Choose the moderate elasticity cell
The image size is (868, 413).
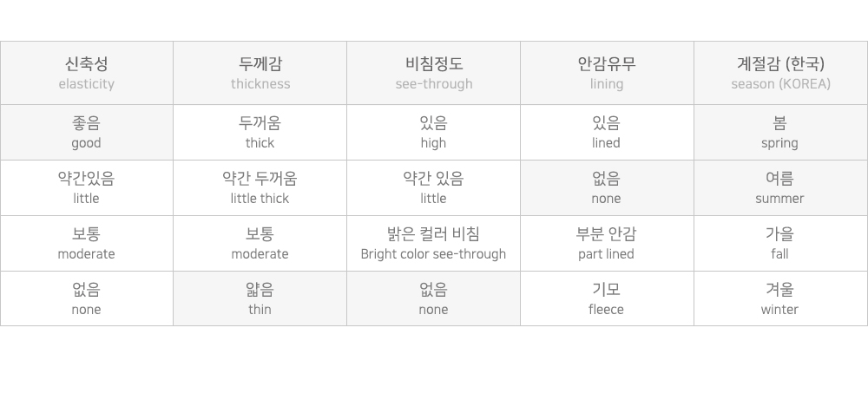click(86, 243)
